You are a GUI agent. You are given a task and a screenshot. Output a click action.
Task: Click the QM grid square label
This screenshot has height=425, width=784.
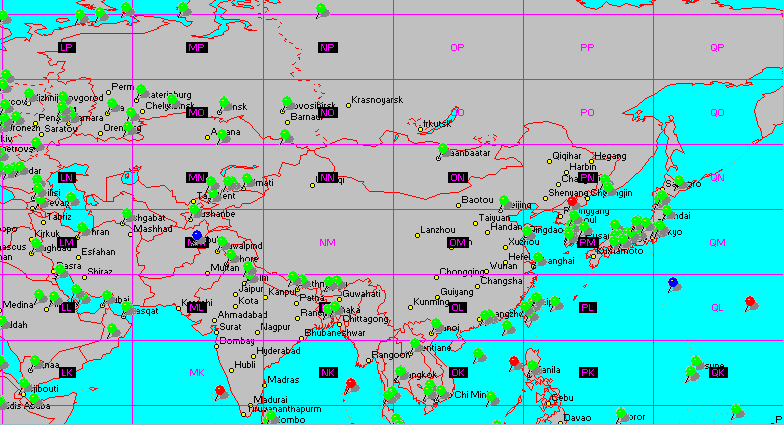click(x=717, y=242)
